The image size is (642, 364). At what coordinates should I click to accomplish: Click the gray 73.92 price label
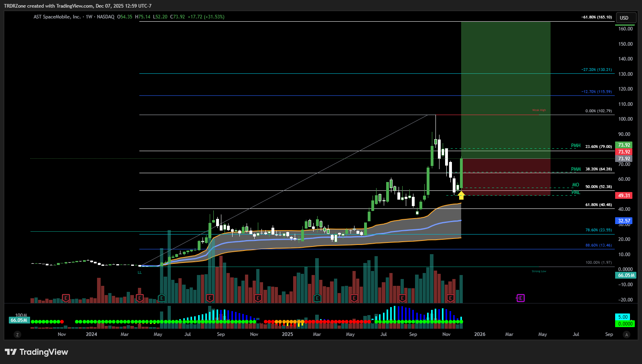[x=624, y=159]
